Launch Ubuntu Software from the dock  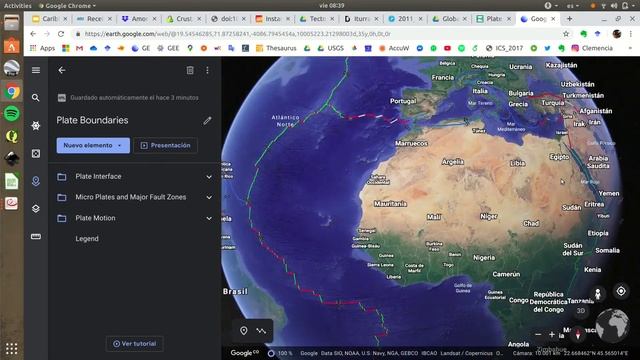(x=11, y=46)
